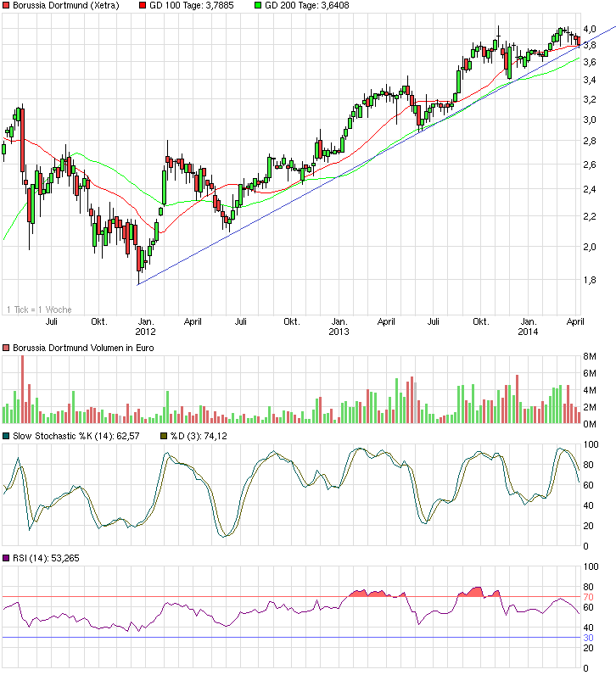Click the '3,0' price axis label
The height and width of the screenshot is (675, 616).
pos(590,120)
